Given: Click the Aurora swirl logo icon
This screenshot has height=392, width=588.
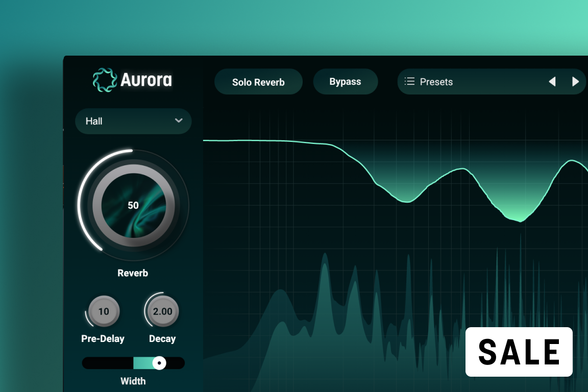Looking at the screenshot, I should [x=105, y=80].
